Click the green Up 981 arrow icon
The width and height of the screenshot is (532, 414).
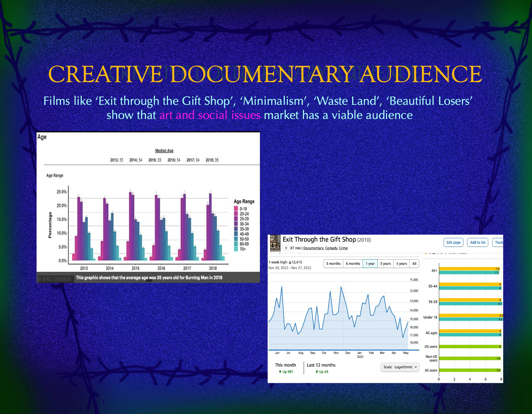pyautogui.click(x=280, y=372)
